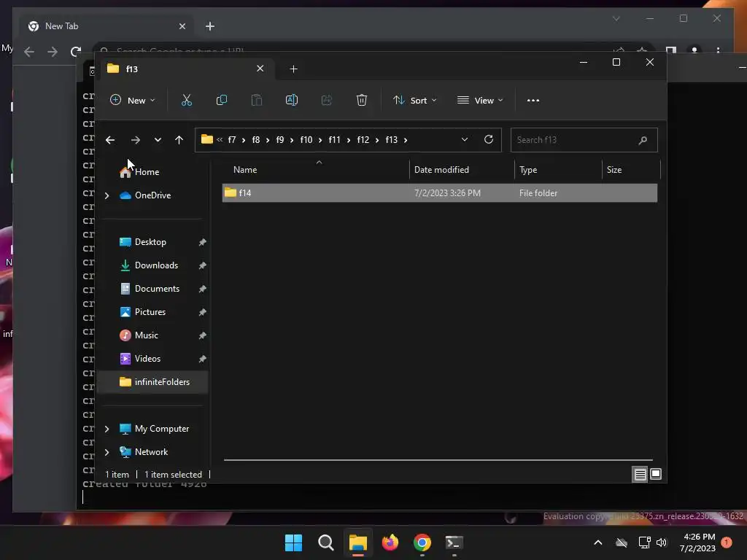Click File Explorer taskbar icon
This screenshot has height=560, width=747.
coord(357,542)
